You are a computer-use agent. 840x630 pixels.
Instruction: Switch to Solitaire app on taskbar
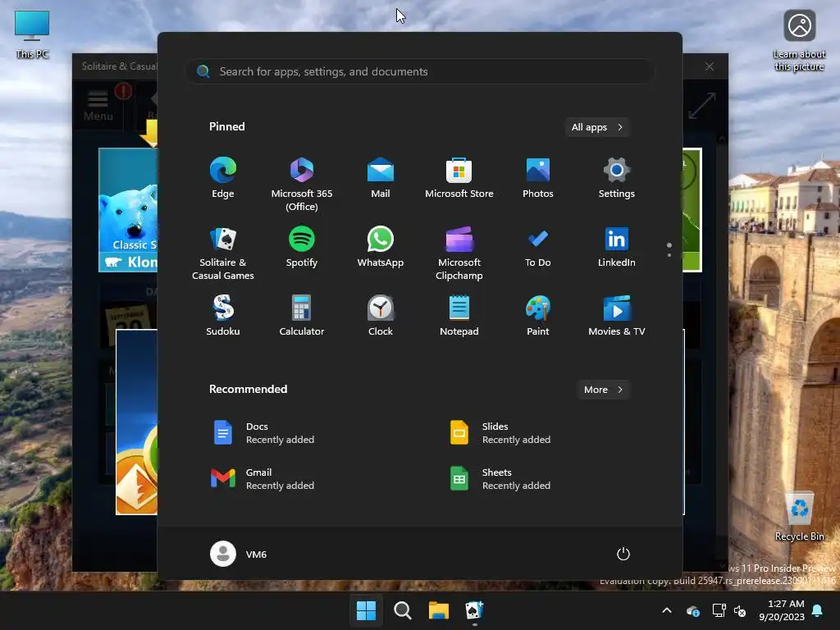coord(475,610)
